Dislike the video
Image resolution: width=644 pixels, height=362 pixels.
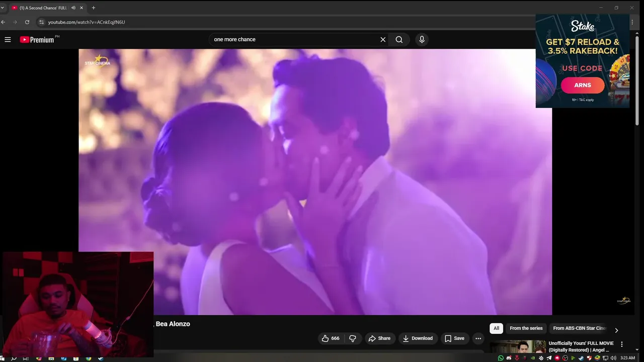point(353,338)
